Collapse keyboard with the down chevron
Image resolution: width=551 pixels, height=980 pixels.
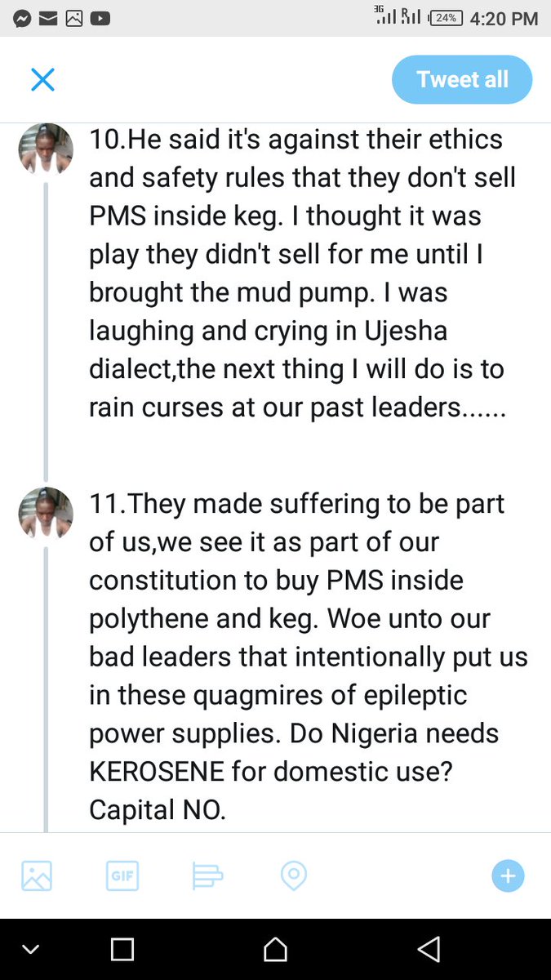tap(30, 949)
